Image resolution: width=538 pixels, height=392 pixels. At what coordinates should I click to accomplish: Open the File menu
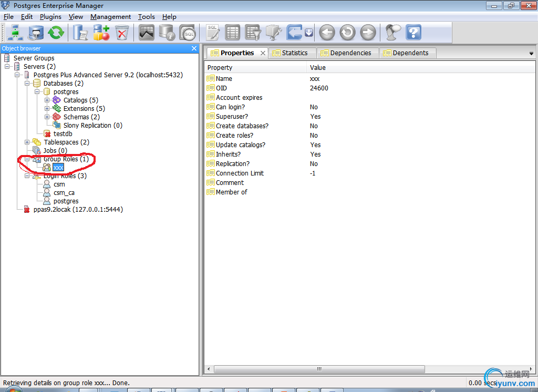[x=8, y=17]
